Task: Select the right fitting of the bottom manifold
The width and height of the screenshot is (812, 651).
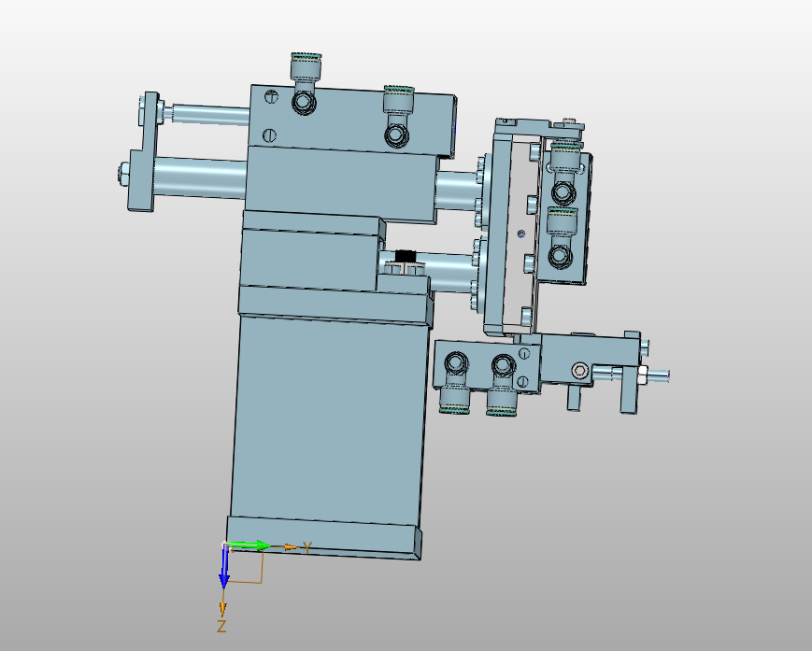Action: click(502, 385)
